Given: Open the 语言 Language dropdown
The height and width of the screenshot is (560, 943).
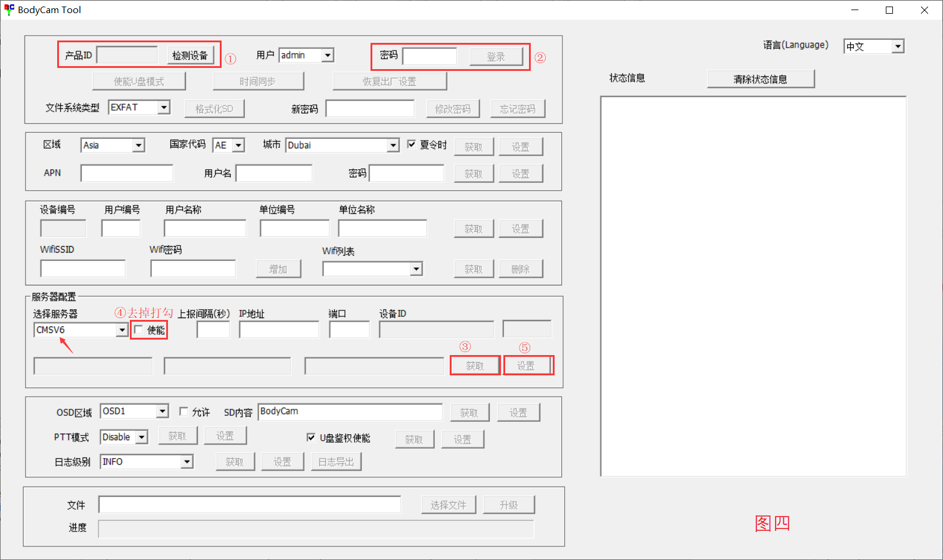Looking at the screenshot, I should [x=898, y=46].
